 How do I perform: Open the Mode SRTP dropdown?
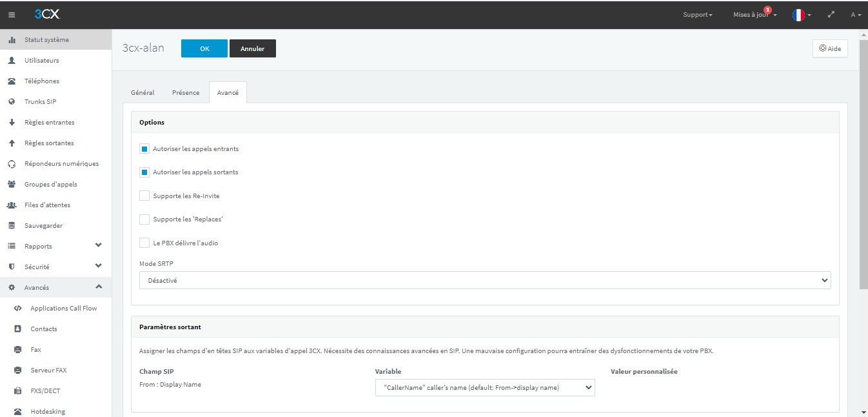click(x=485, y=280)
